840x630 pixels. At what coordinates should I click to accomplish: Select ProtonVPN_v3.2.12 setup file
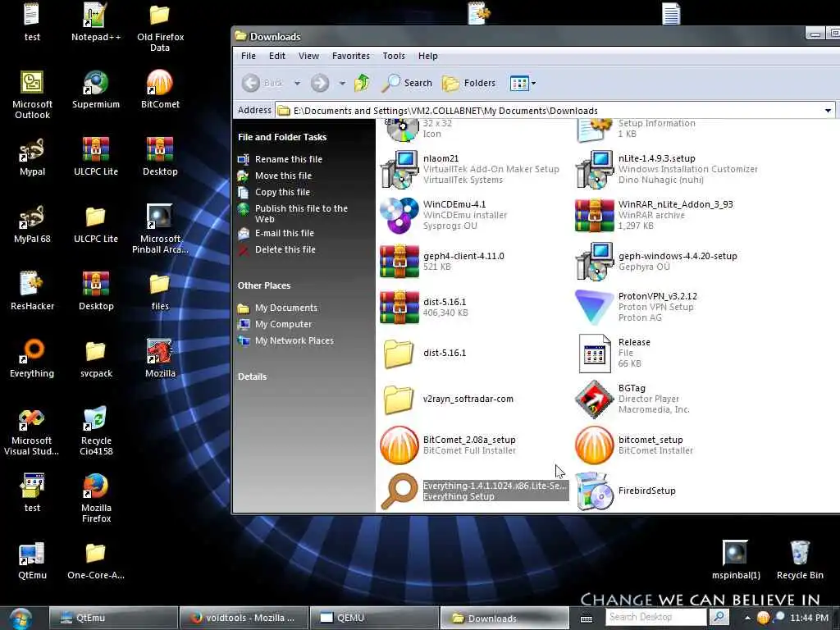click(x=637, y=307)
